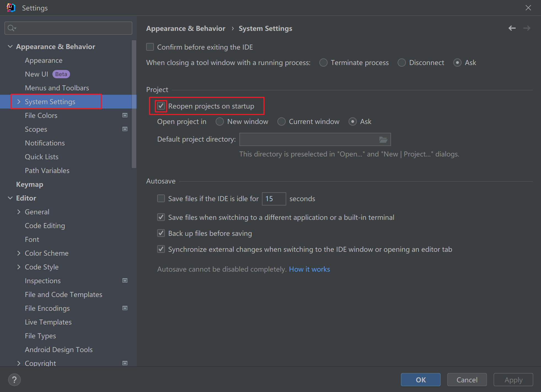Click the search magnifier icon
The width and height of the screenshot is (541, 392).
(11, 28)
